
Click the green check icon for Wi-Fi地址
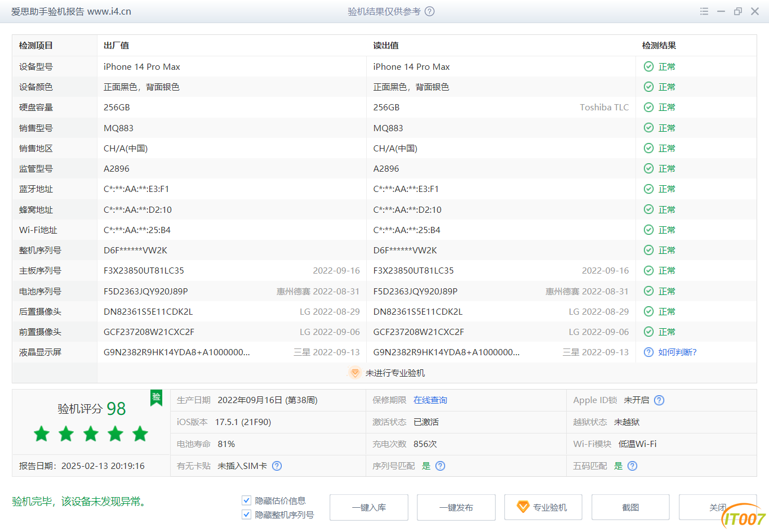(x=648, y=230)
